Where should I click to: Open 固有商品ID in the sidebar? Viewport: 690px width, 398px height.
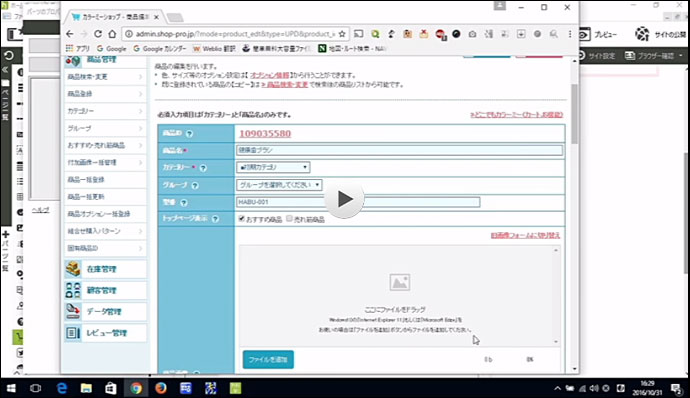105,248
